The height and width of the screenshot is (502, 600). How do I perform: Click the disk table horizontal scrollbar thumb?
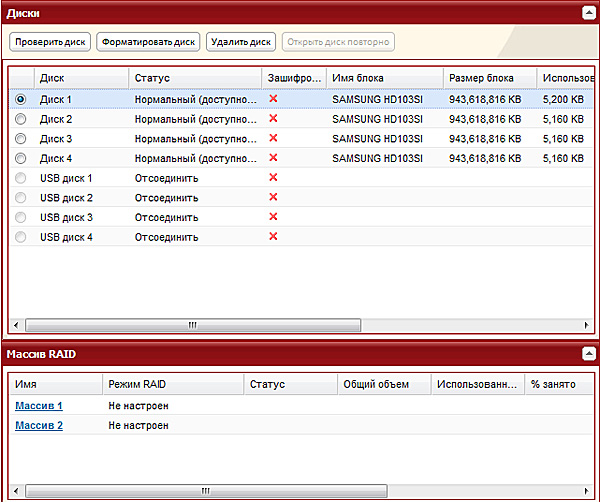click(192, 325)
